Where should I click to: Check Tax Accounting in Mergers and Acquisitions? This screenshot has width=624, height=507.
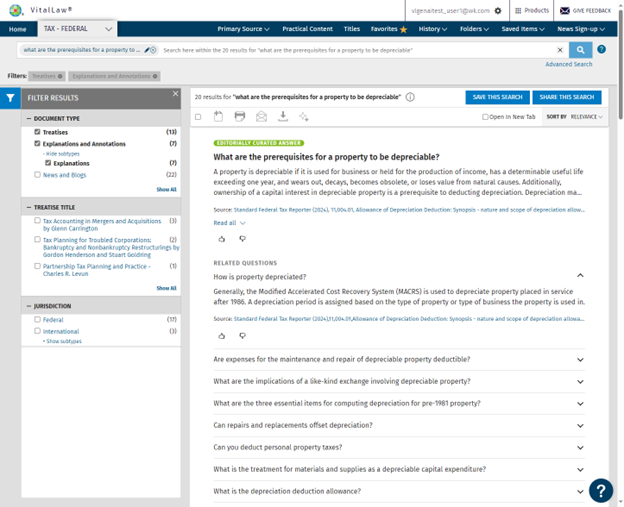tap(37, 220)
